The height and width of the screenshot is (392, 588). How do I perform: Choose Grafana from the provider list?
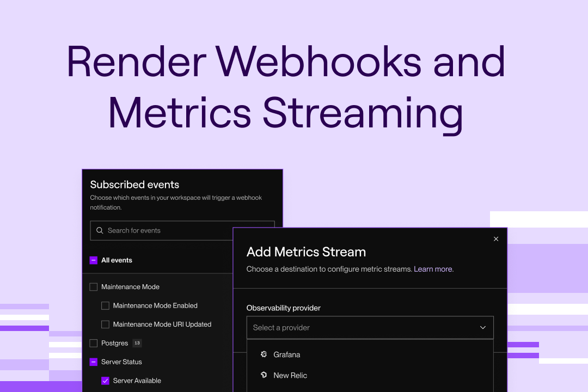tap(287, 354)
